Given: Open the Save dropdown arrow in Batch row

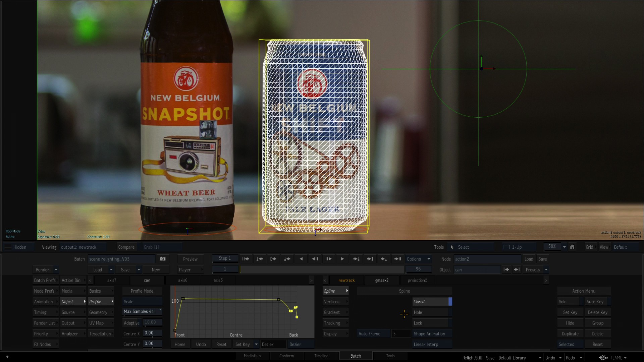Looking at the screenshot, I should pos(139,269).
